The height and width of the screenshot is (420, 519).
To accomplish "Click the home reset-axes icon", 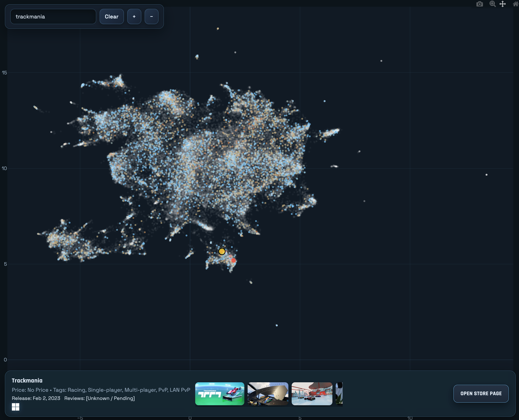I will (515, 4).
